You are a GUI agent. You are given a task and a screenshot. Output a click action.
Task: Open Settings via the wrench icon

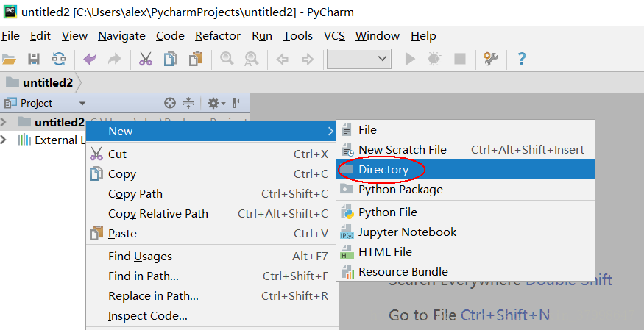tap(490, 59)
